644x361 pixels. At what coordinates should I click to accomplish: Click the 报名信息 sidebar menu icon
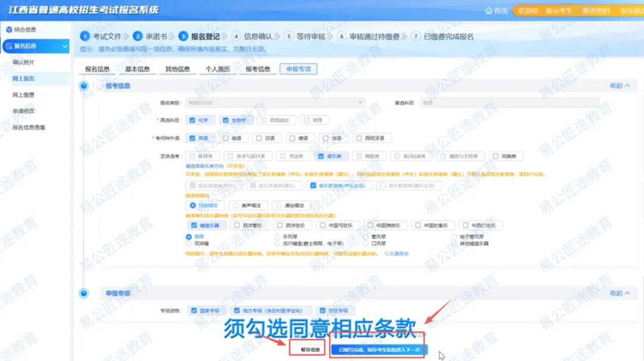[9, 46]
